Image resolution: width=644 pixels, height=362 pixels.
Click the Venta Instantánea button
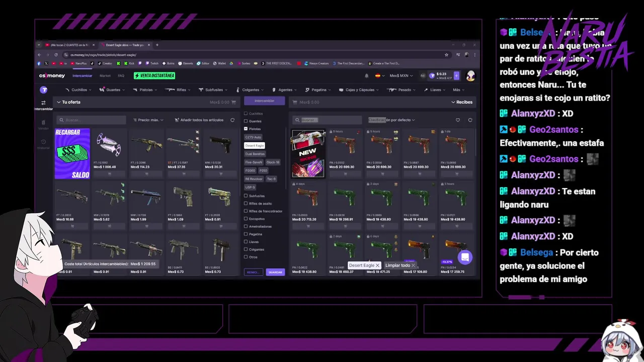point(154,76)
